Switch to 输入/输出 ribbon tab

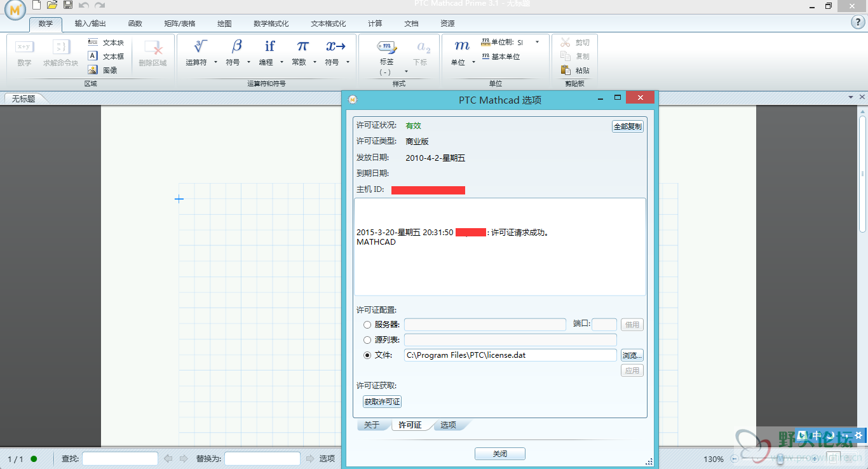[90, 24]
